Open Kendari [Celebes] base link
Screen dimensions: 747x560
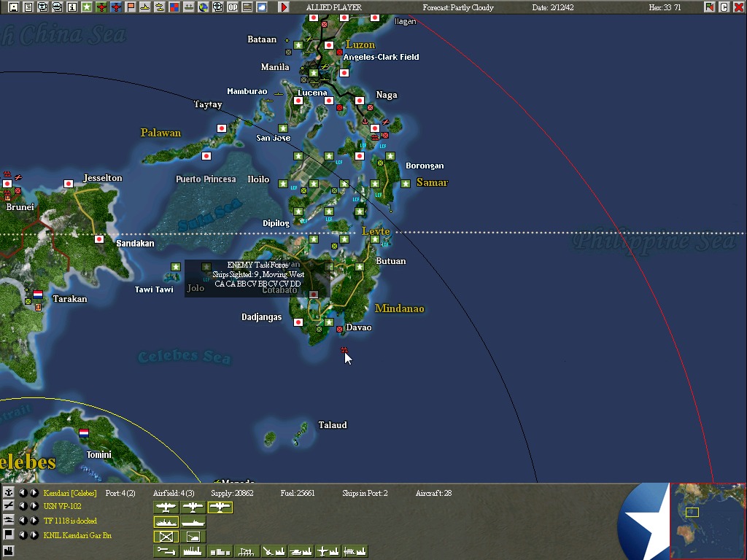tap(70, 494)
